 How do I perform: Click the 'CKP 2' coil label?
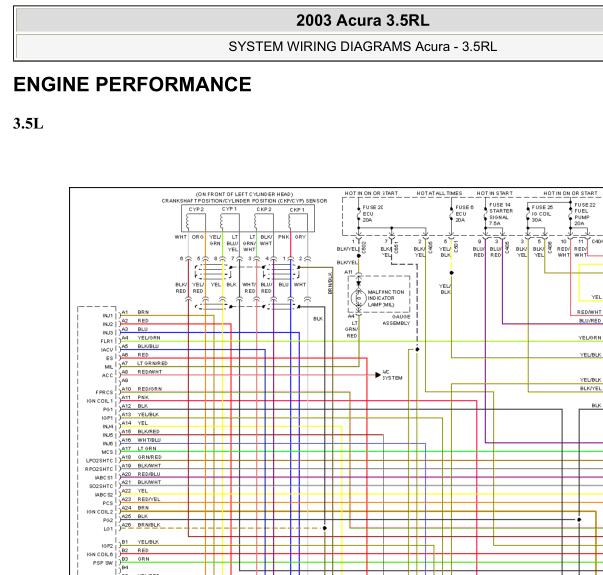(x=264, y=210)
